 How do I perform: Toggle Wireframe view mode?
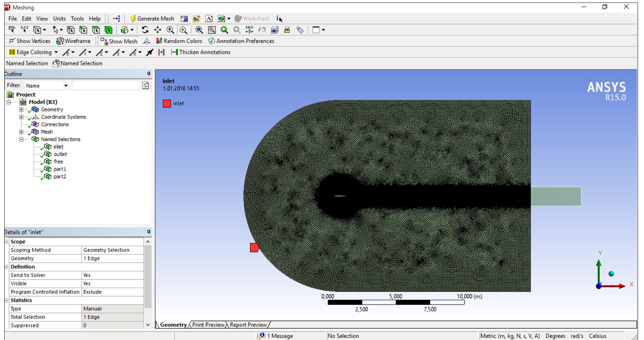(74, 41)
